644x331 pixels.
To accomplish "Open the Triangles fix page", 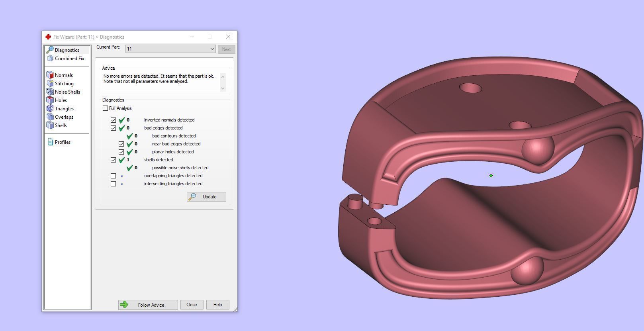I will tap(64, 108).
